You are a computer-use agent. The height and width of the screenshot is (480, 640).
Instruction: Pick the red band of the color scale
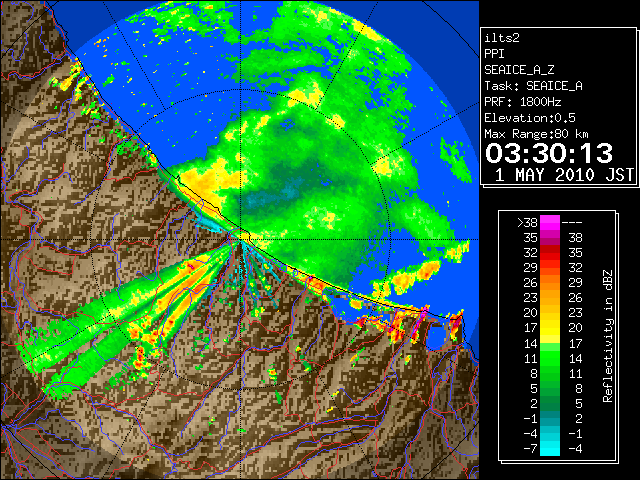pyautogui.click(x=550, y=253)
